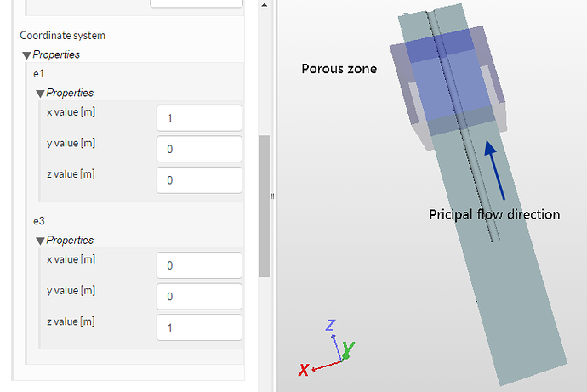Select the e1 y value input

coord(200,149)
